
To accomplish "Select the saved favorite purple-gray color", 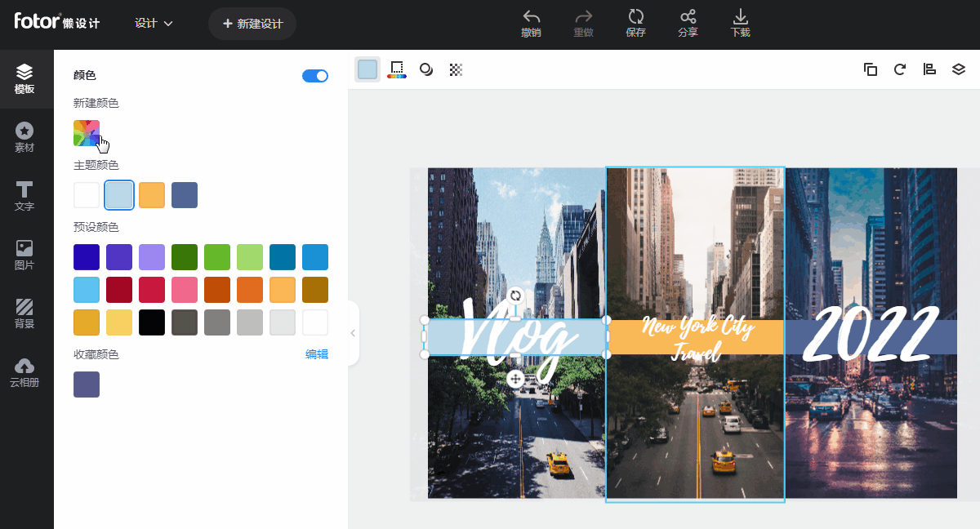I will coord(87,385).
